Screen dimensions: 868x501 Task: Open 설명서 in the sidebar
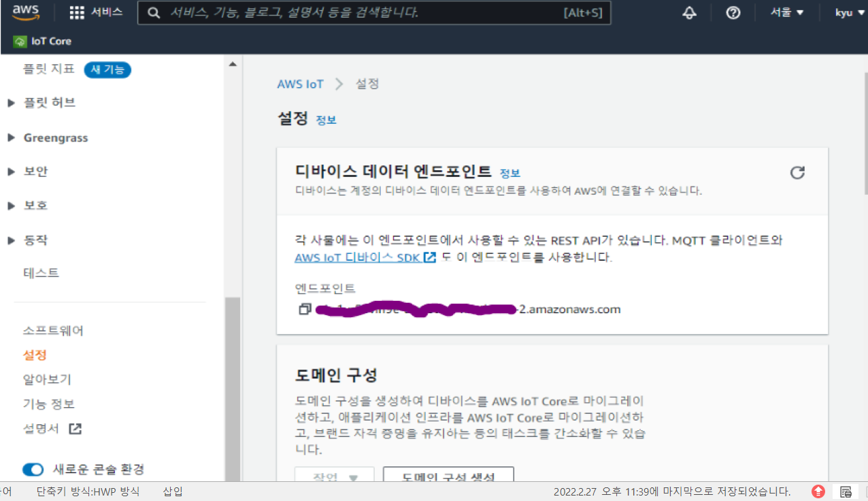(41, 429)
